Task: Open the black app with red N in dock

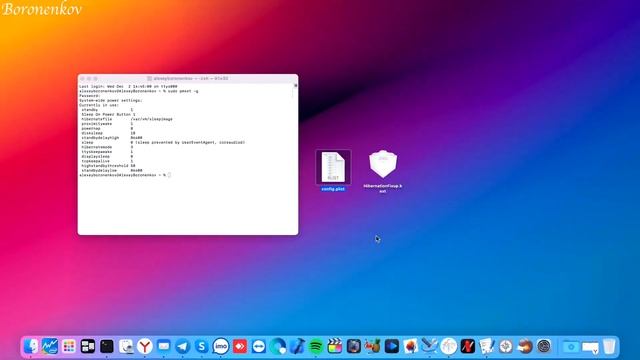Action: click(x=468, y=346)
